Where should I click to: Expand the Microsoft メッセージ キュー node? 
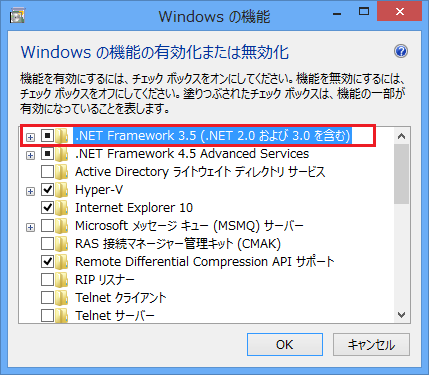[x=30, y=227]
